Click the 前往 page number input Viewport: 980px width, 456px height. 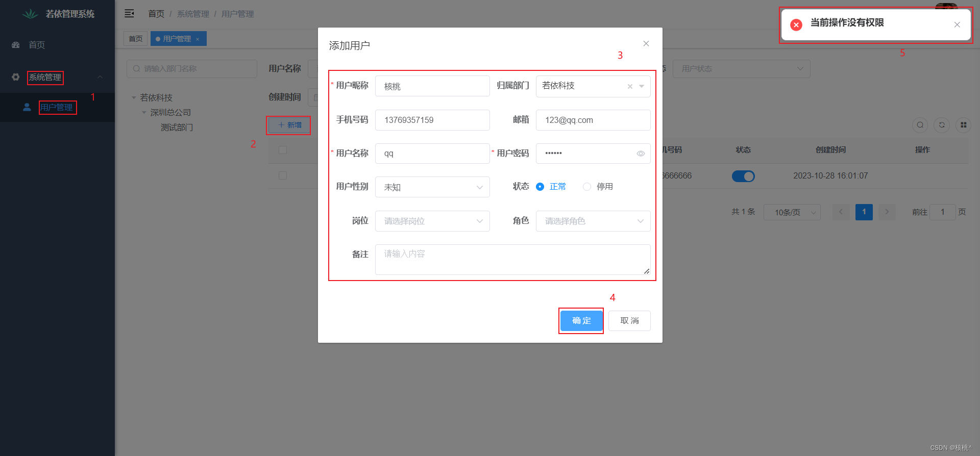942,212
